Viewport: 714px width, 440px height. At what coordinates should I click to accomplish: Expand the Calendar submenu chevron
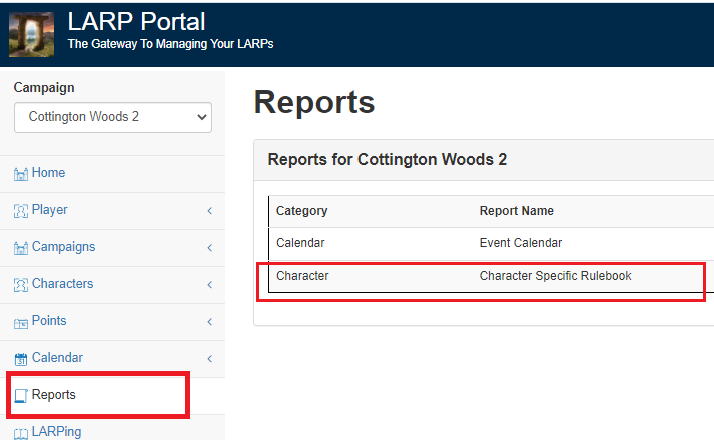click(209, 359)
